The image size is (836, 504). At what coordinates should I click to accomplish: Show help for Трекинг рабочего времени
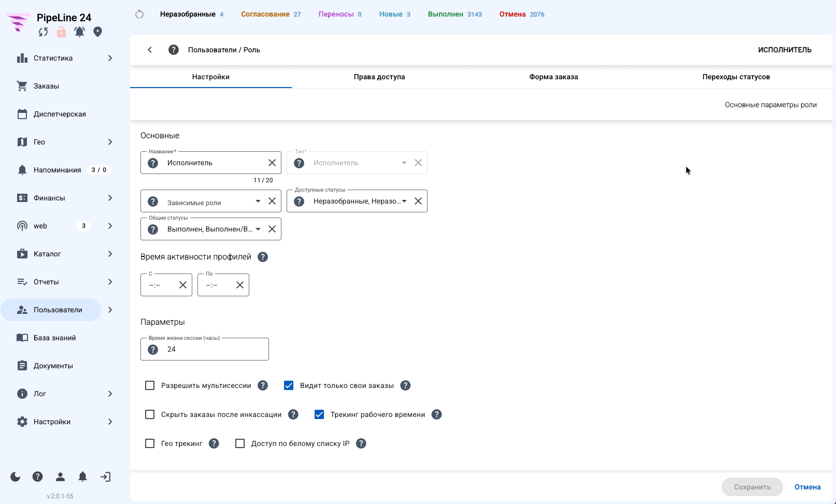point(437,414)
